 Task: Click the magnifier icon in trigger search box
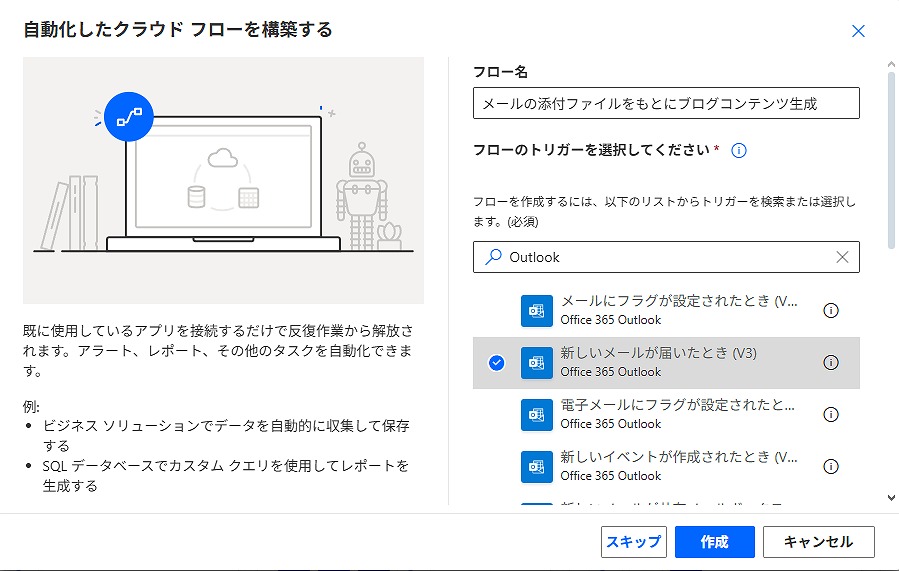coord(493,257)
